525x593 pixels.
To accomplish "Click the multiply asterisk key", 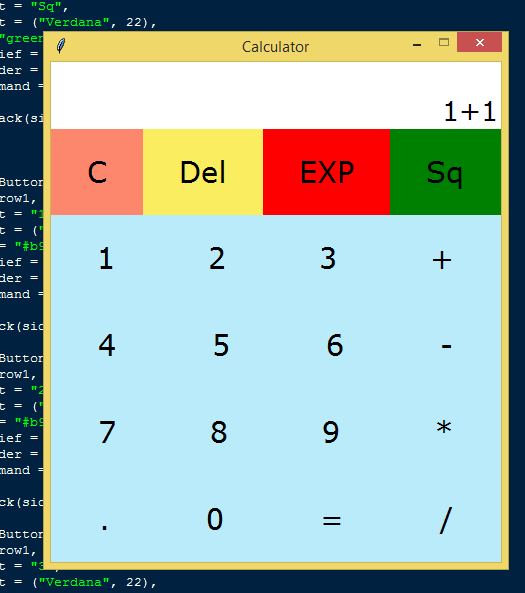I will click(x=444, y=432).
